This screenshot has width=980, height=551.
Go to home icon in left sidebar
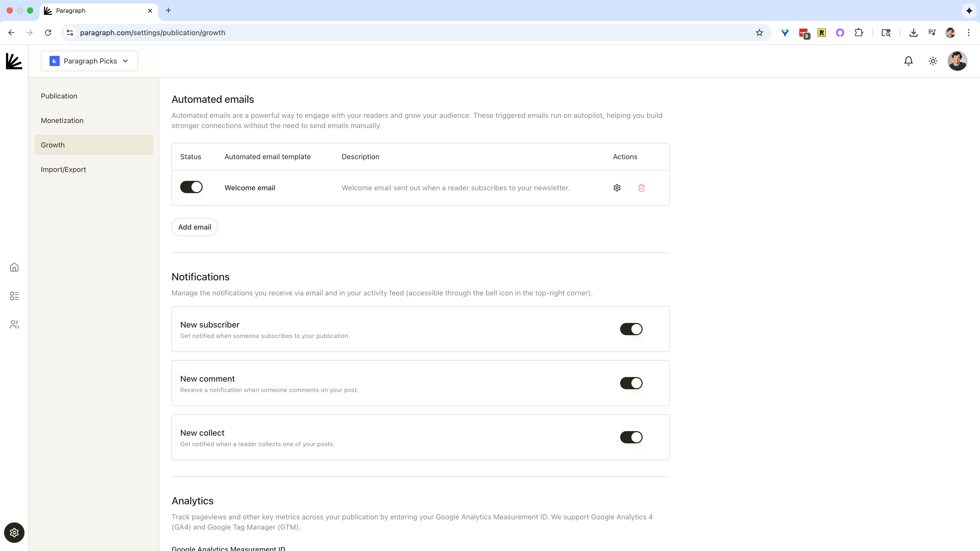point(14,267)
